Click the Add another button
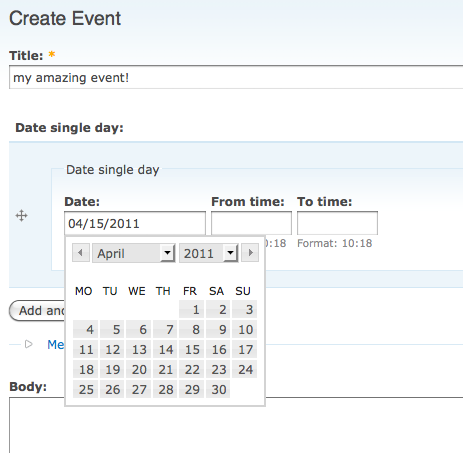Viewport: 463px width, 453px height. (37, 311)
